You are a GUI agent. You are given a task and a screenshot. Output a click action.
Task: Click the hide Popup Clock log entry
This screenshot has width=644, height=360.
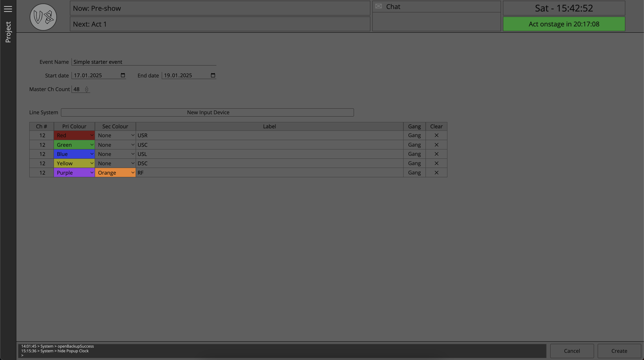pyautogui.click(x=55, y=351)
